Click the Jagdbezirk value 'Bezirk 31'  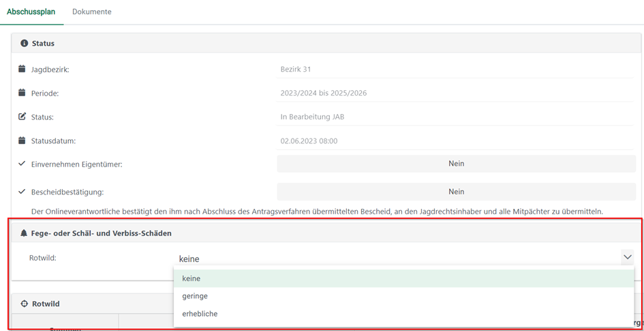(296, 69)
